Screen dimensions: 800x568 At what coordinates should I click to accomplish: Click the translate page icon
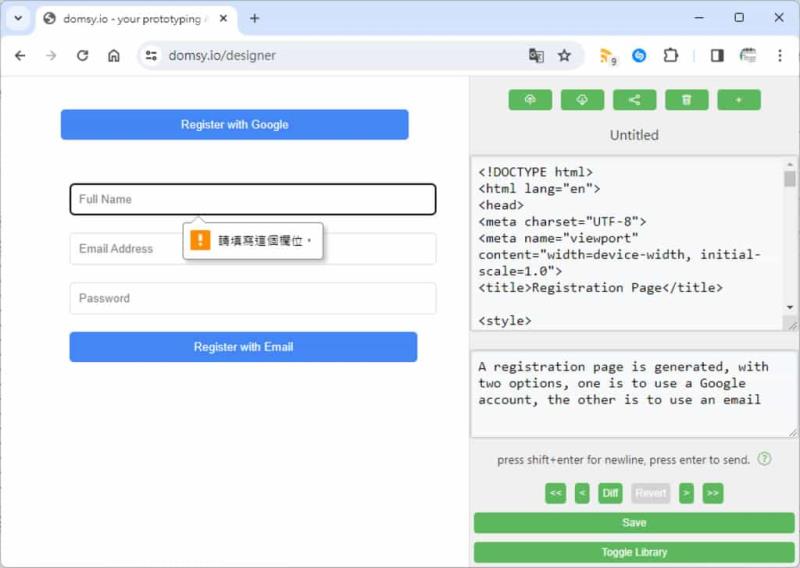536,56
